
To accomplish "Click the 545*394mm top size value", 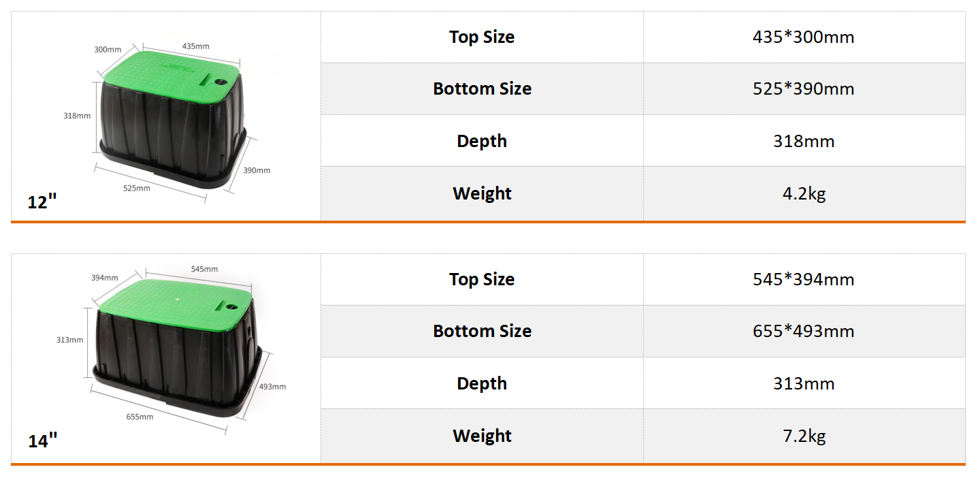I will point(803,279).
